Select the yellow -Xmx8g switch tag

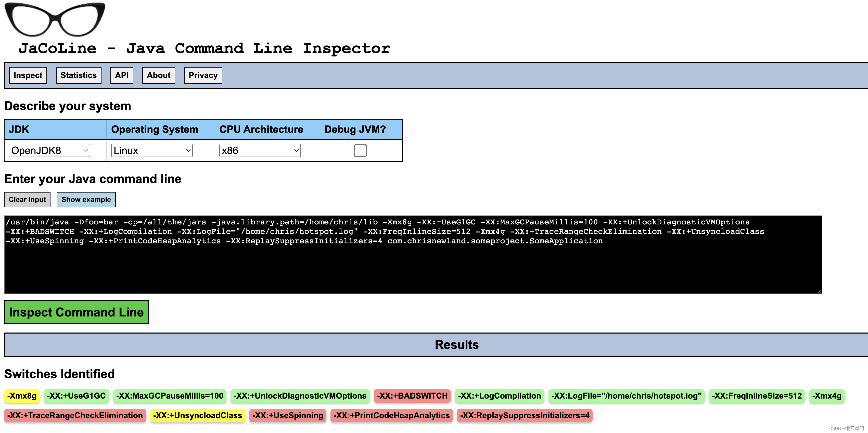point(22,396)
